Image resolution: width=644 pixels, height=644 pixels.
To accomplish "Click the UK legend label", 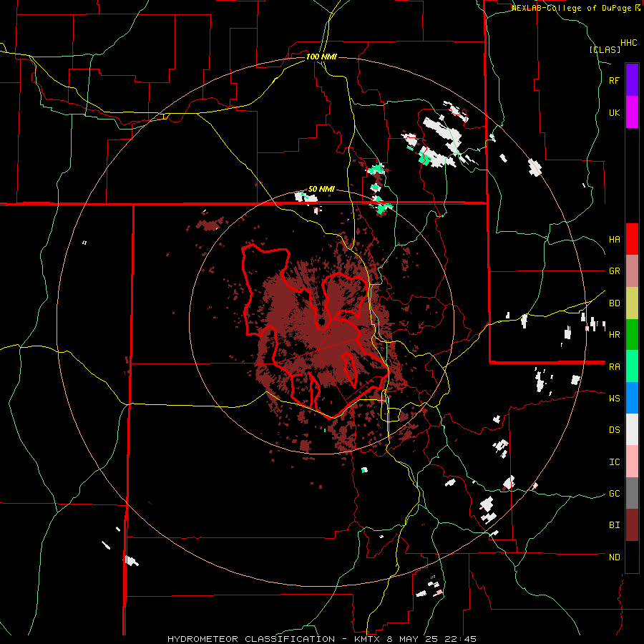I will [614, 112].
